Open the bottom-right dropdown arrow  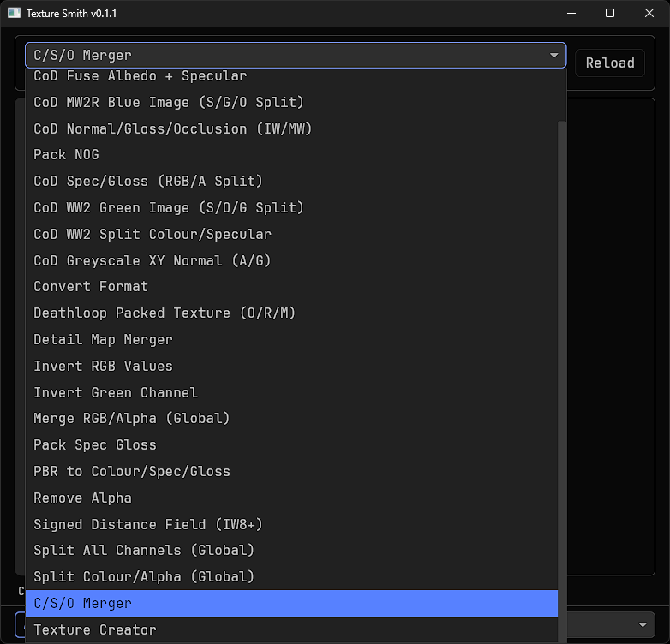tap(643, 624)
